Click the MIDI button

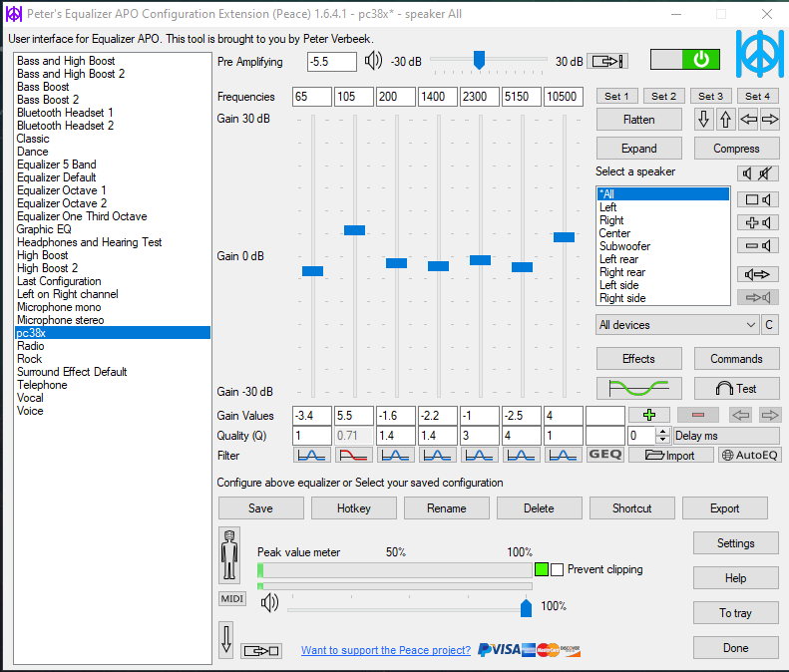pos(232,598)
